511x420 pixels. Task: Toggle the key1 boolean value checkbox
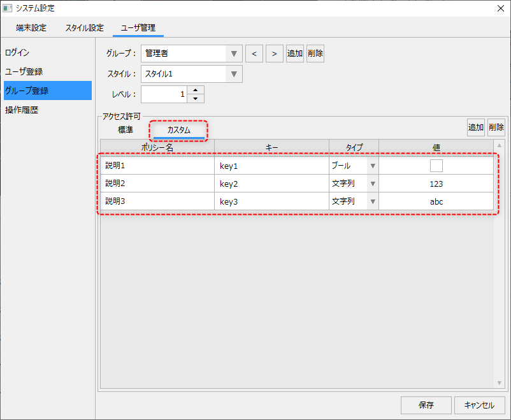(x=436, y=166)
